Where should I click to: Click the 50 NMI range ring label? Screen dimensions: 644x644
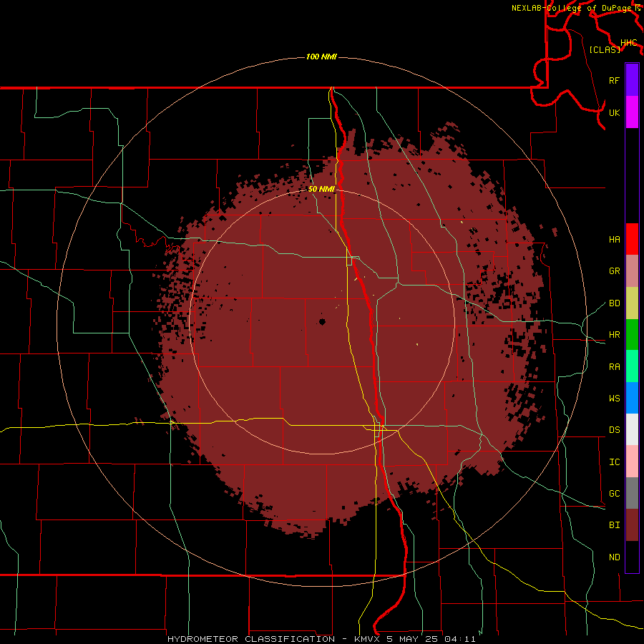click(321, 189)
